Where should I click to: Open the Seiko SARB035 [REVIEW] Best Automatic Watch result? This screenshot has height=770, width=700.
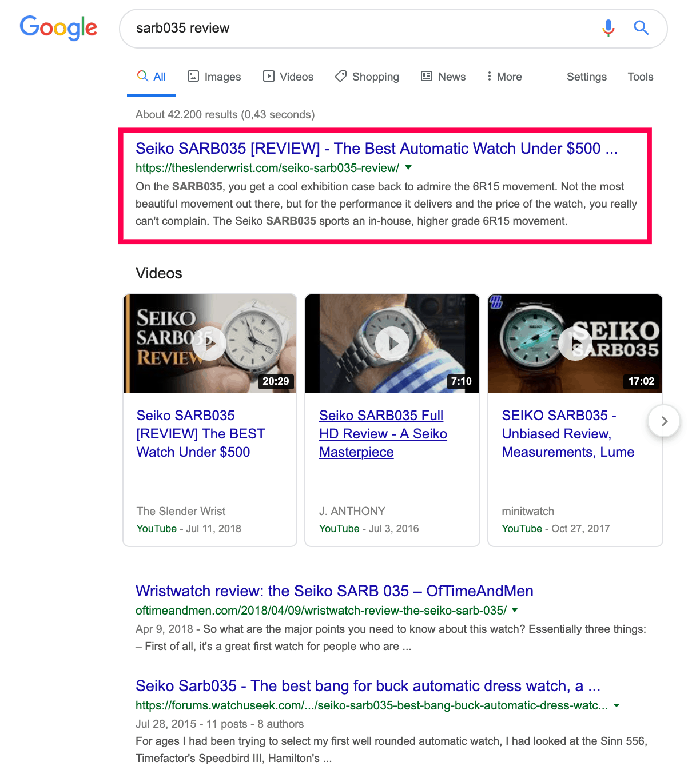376,149
